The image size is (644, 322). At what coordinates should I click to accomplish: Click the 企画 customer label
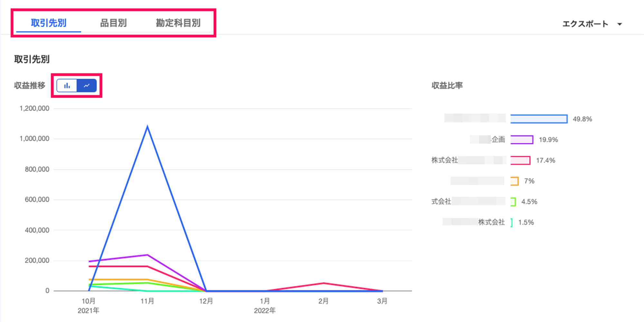[x=498, y=139]
